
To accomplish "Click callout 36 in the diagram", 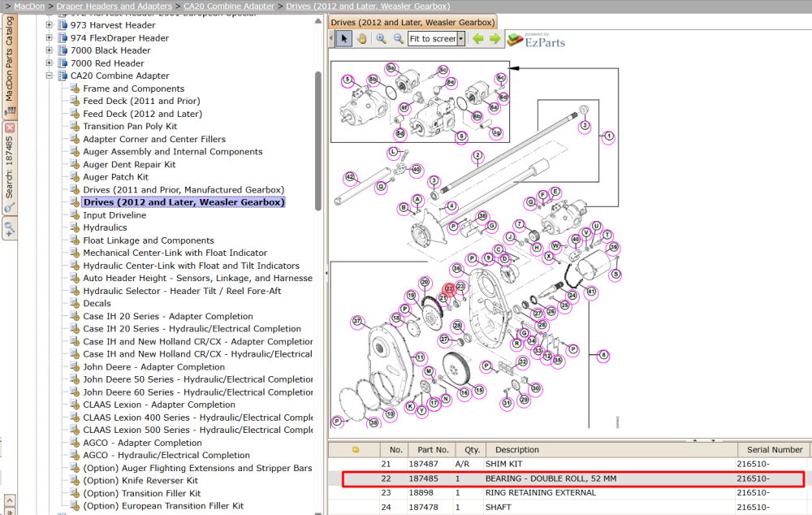I will pyautogui.click(x=456, y=269).
